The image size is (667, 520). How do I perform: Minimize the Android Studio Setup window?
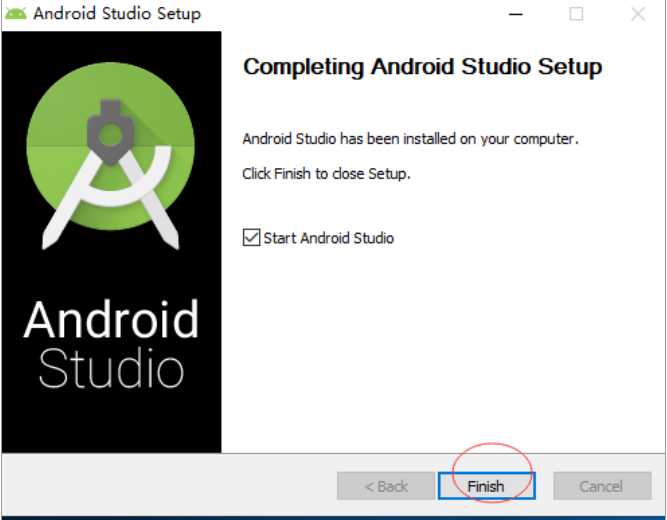tap(516, 14)
